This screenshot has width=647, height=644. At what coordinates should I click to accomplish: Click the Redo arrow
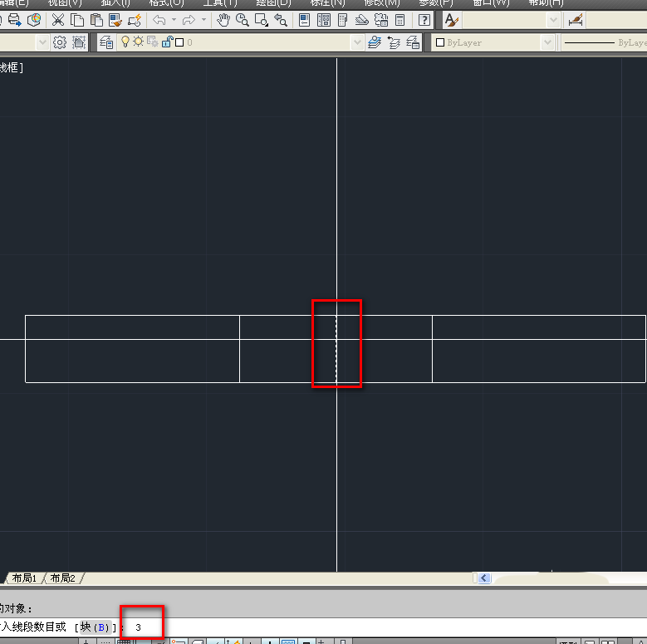click(x=189, y=19)
